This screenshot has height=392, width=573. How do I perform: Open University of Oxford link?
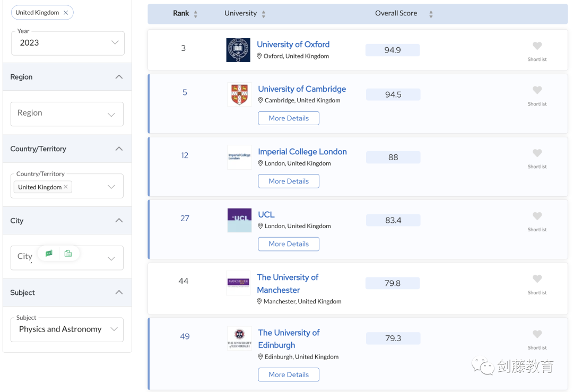(x=293, y=44)
